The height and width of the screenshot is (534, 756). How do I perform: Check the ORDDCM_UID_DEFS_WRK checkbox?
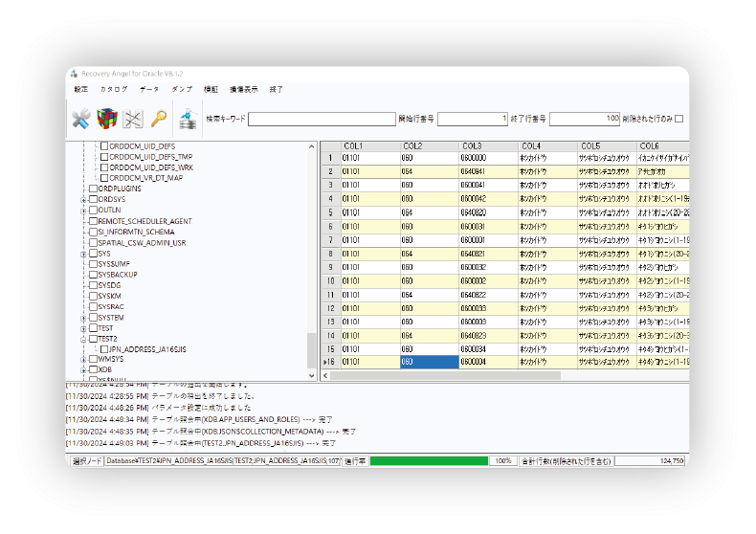tap(104, 167)
